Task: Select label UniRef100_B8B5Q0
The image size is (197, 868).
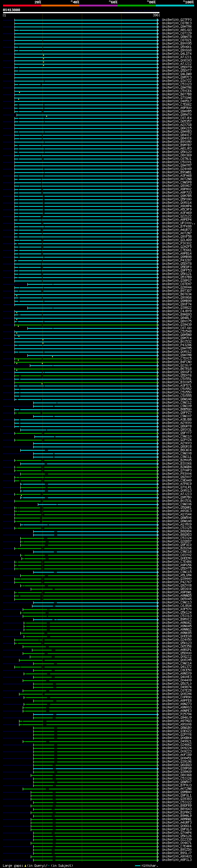Action: pyautogui.click(x=177, y=410)
